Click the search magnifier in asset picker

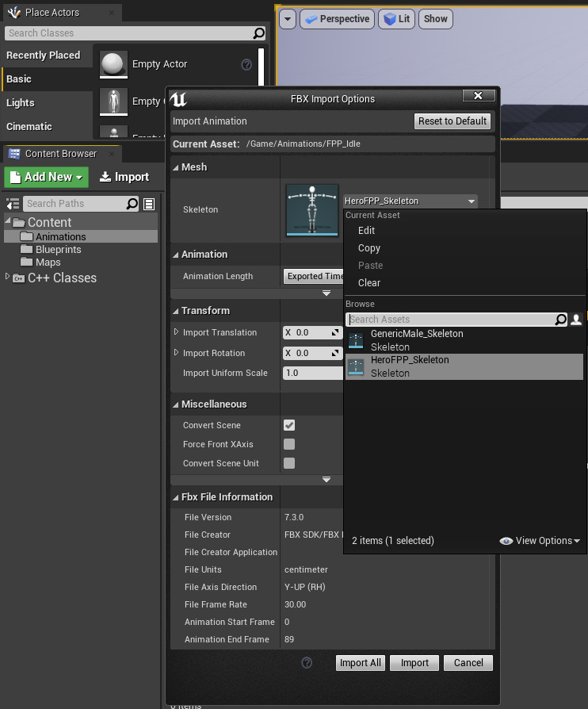click(561, 320)
